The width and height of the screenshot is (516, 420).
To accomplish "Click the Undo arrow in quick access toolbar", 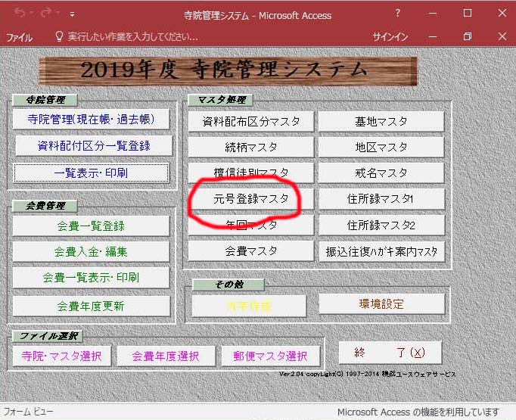I will [x=18, y=14].
